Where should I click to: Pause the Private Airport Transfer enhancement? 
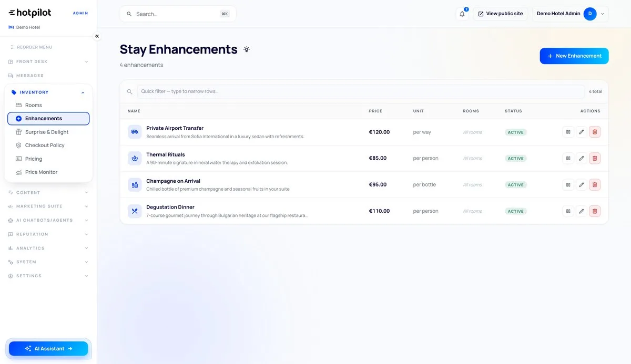coord(568,132)
